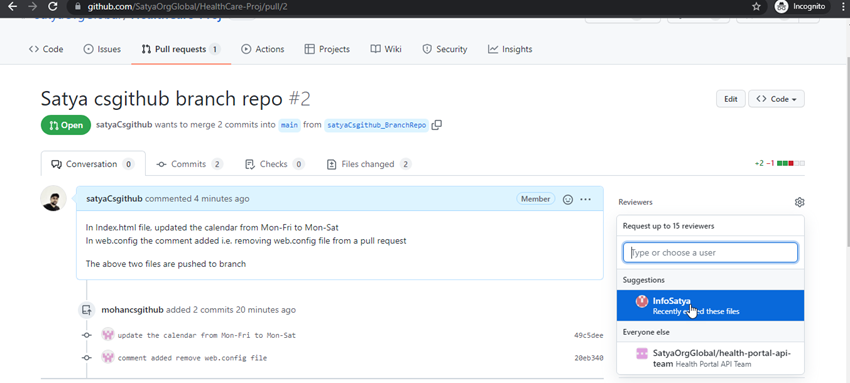850x383 pixels.
Task: Open comment options three-dot menu
Action: click(585, 199)
